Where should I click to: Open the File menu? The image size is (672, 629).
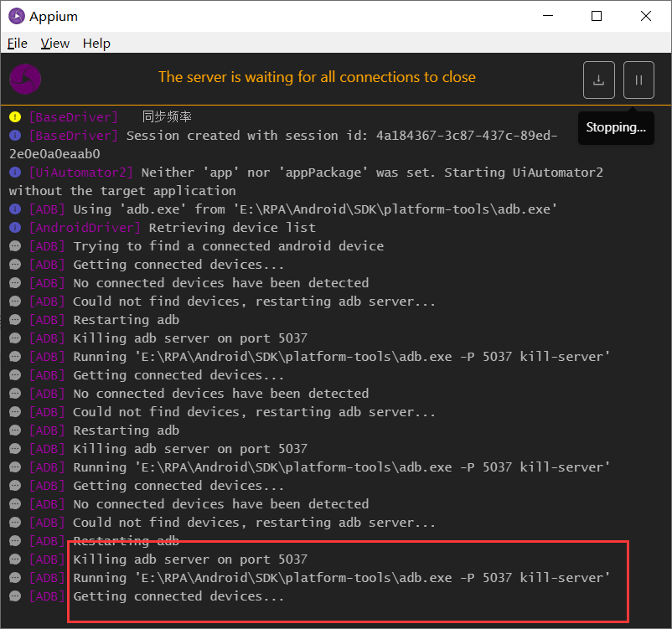(18, 44)
